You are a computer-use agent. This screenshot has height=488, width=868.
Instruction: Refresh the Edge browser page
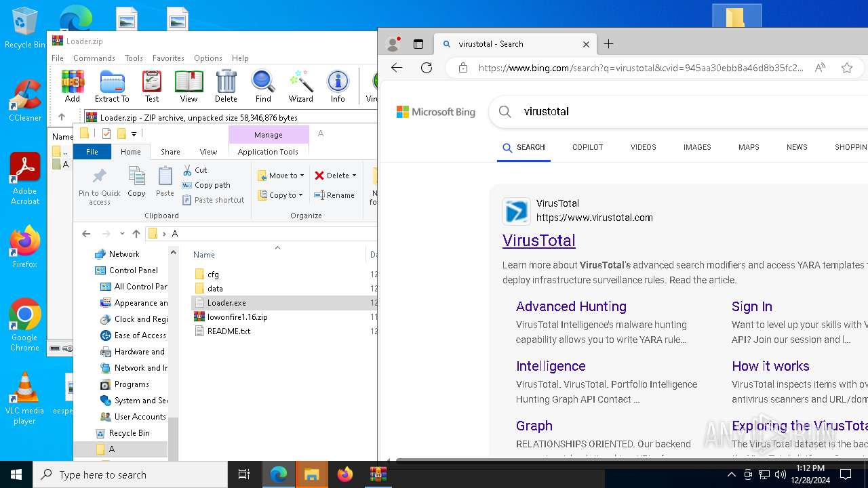click(x=427, y=68)
